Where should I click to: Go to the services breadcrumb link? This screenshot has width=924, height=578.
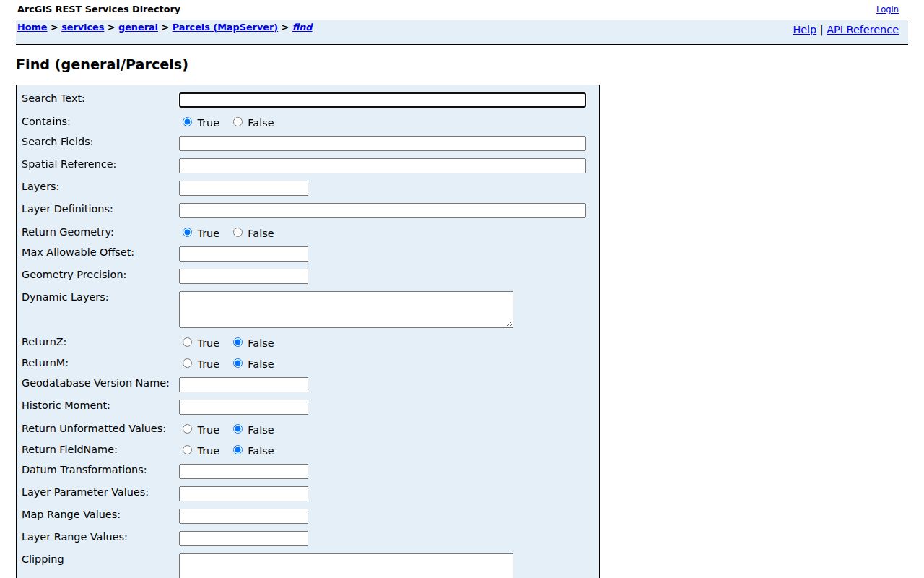tap(83, 27)
